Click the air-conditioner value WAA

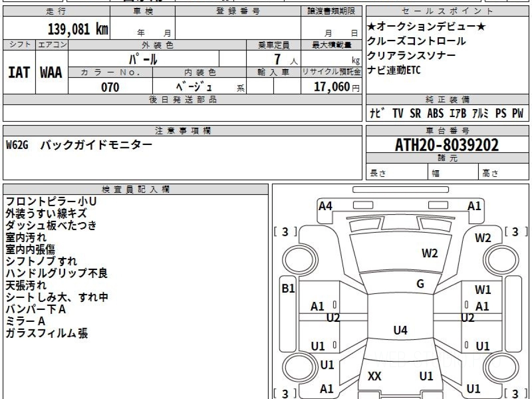pos(51,72)
